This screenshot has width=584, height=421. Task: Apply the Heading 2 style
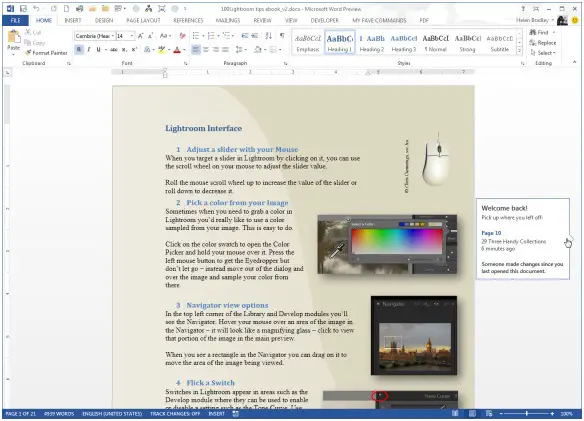(372, 43)
